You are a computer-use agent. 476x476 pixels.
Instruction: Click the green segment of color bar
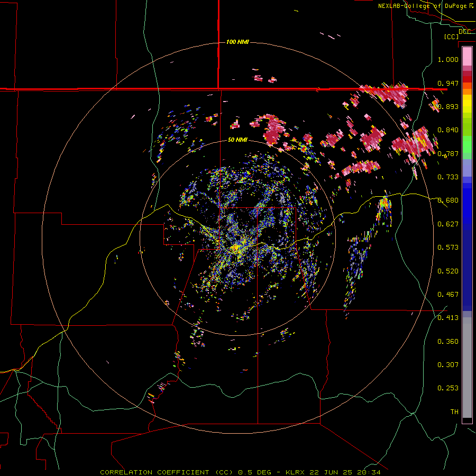pyautogui.click(x=467, y=144)
